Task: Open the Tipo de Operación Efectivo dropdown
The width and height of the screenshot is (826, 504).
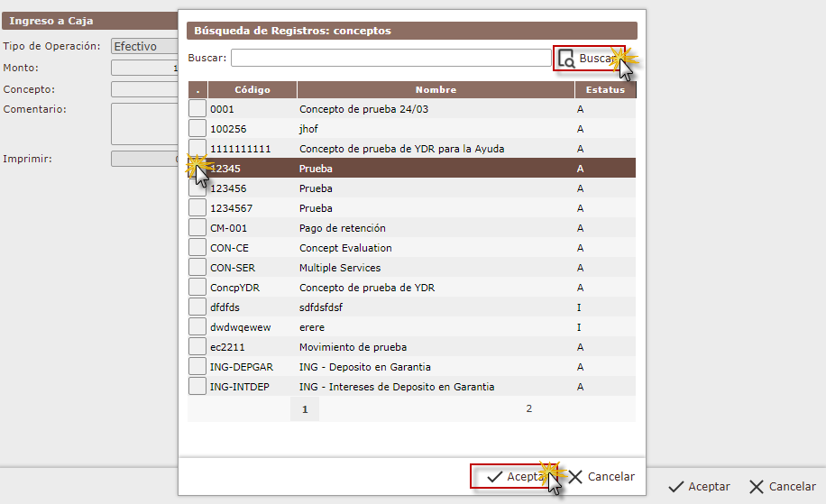Action: click(x=144, y=46)
